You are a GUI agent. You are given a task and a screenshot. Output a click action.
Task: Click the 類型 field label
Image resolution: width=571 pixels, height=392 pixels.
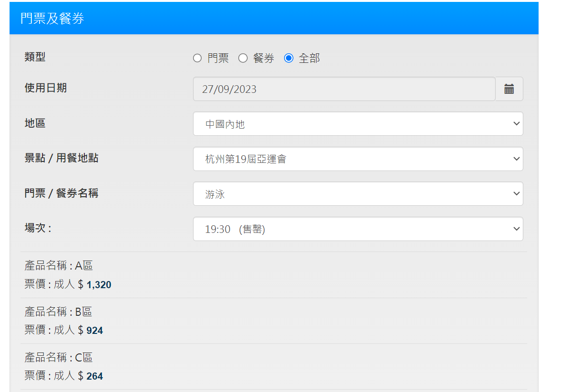pos(35,57)
